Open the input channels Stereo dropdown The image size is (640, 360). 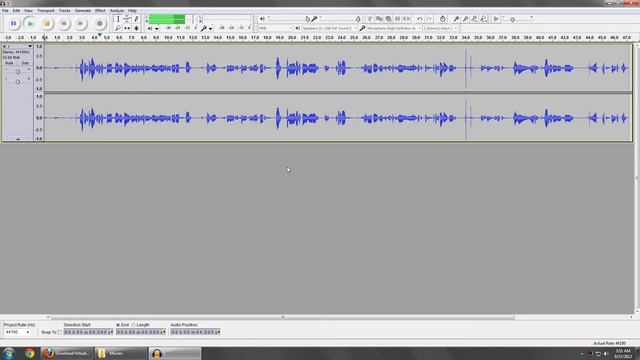[441, 28]
